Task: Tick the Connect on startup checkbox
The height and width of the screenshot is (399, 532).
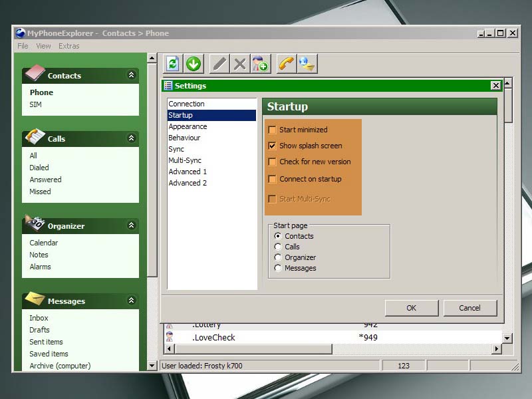Action: pyautogui.click(x=272, y=179)
